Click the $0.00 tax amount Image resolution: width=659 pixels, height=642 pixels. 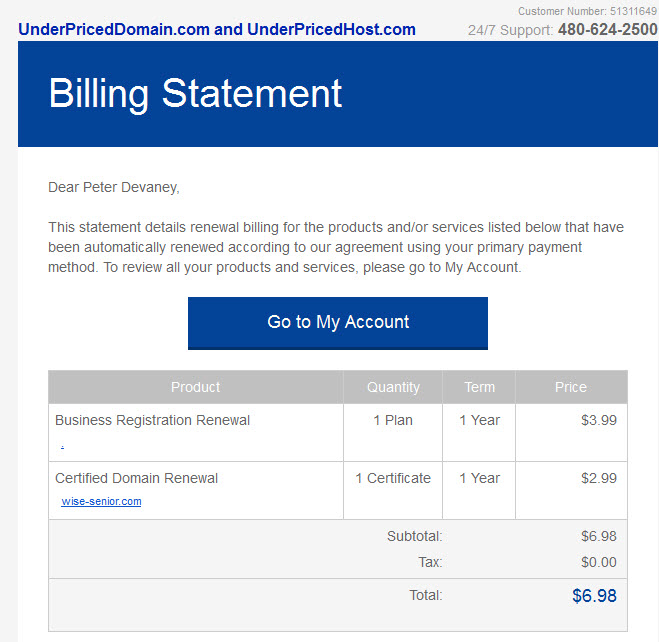pyautogui.click(x=598, y=562)
